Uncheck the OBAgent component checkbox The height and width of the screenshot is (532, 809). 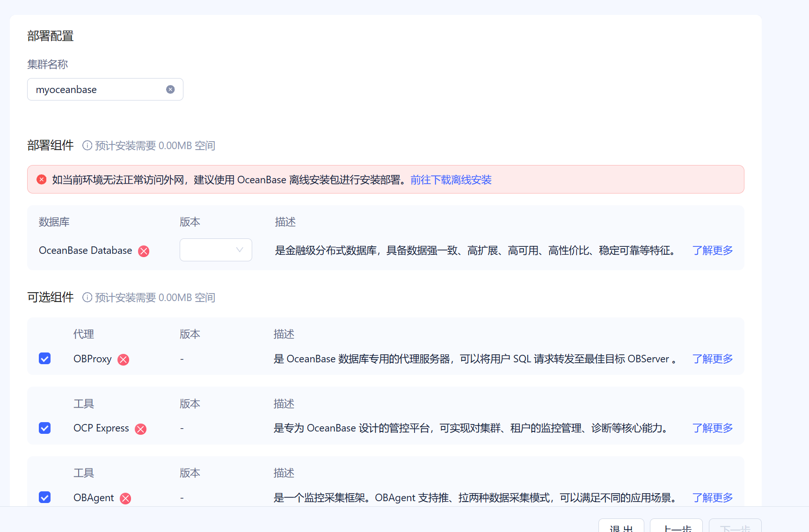(x=44, y=497)
